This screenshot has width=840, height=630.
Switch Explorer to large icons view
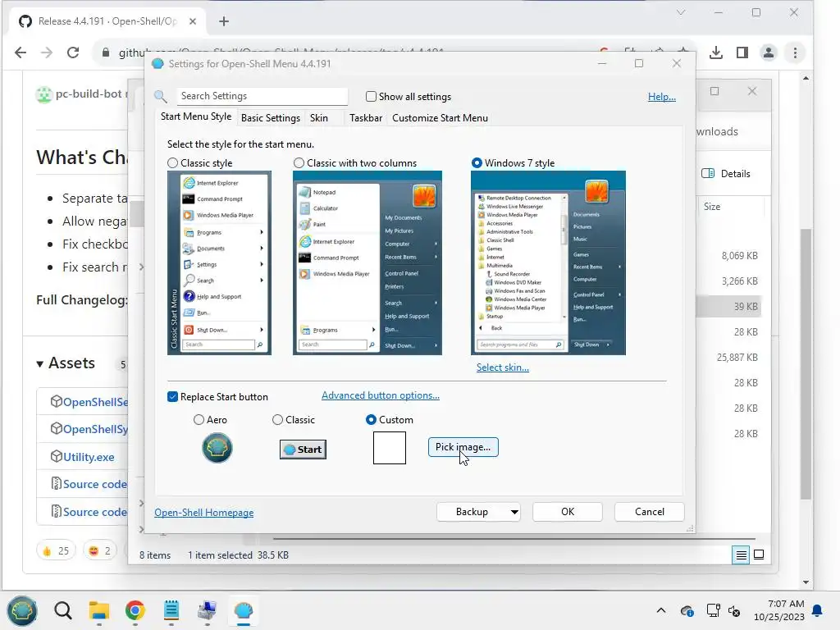pyautogui.click(x=759, y=555)
